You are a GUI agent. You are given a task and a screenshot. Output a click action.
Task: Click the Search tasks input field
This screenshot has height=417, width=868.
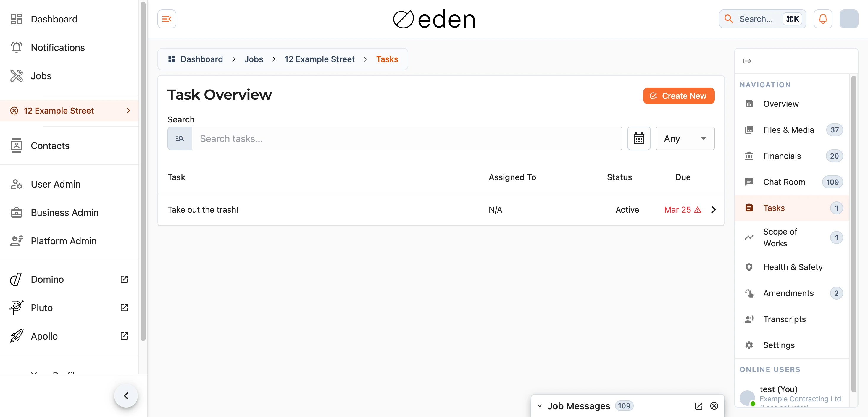pyautogui.click(x=407, y=138)
